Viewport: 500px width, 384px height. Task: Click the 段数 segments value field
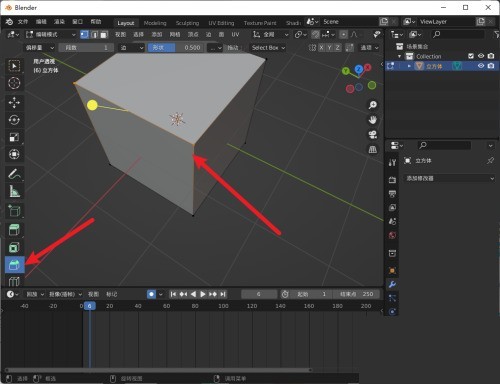[86, 48]
